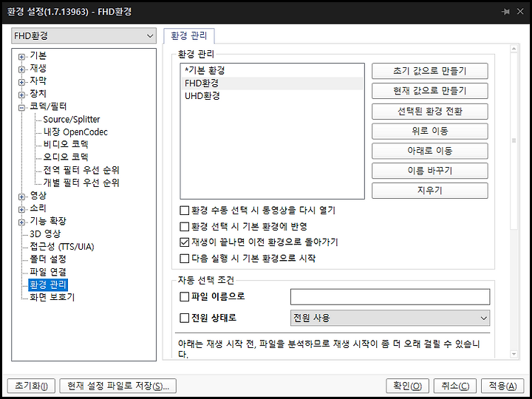Select the 자막 tree label
Image resolution: width=532 pixels, height=399 pixels.
tap(38, 81)
